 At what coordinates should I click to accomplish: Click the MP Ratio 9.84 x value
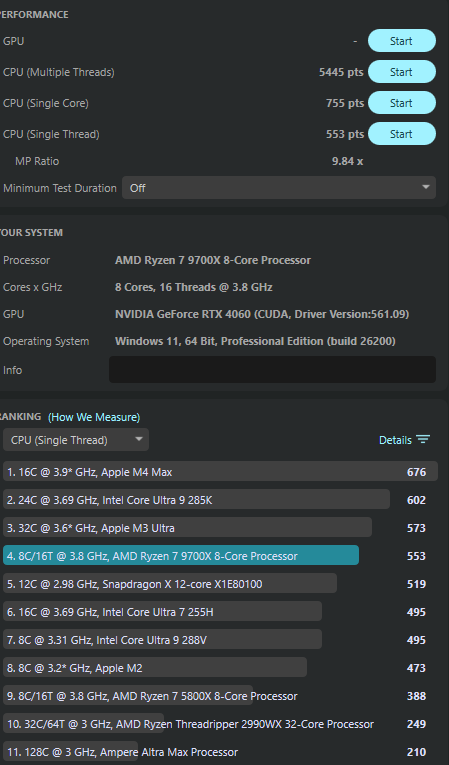click(347, 161)
